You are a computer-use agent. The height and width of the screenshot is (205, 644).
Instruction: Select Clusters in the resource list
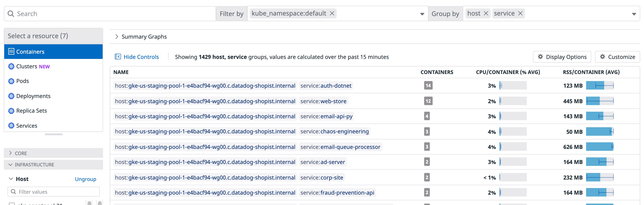click(x=53, y=66)
